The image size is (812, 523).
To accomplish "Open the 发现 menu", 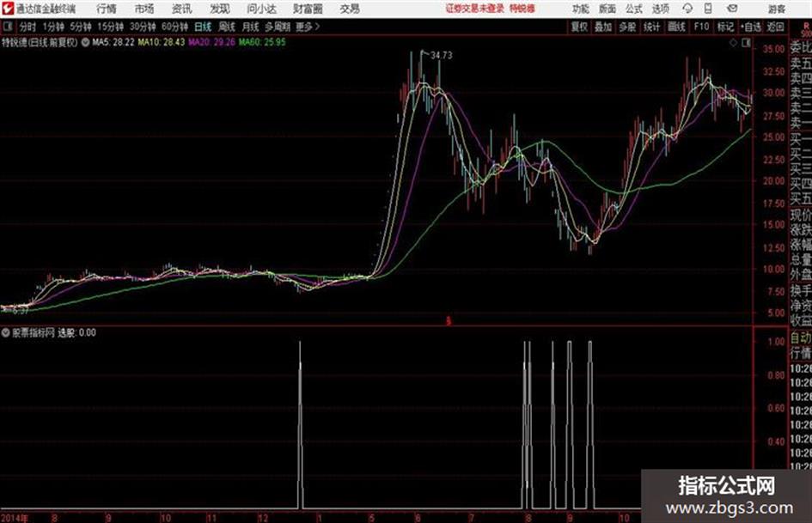I will tap(220, 9).
